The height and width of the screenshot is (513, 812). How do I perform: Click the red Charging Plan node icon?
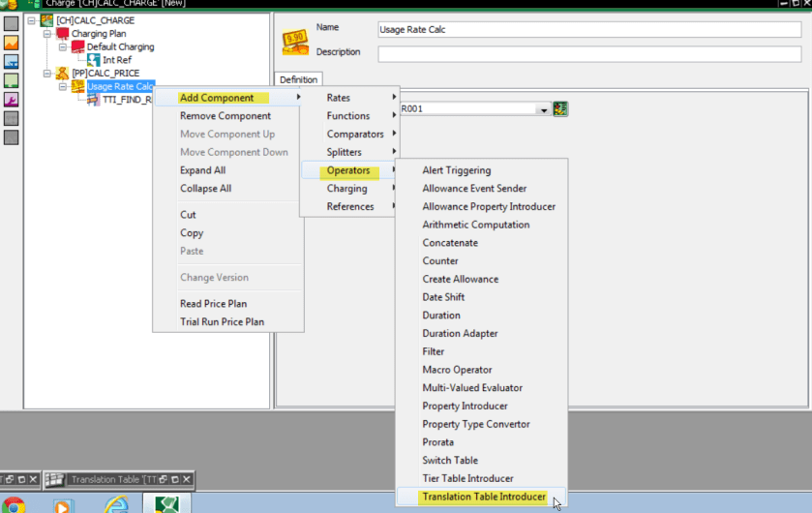point(62,34)
